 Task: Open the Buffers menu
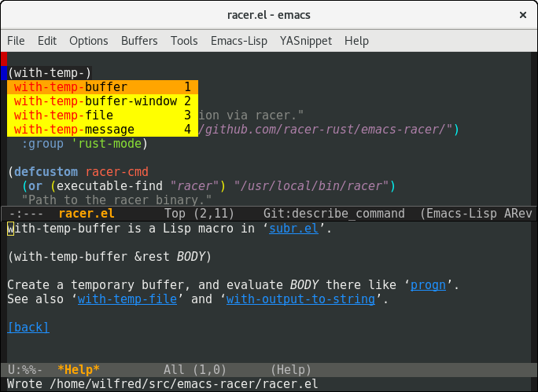pyautogui.click(x=139, y=41)
